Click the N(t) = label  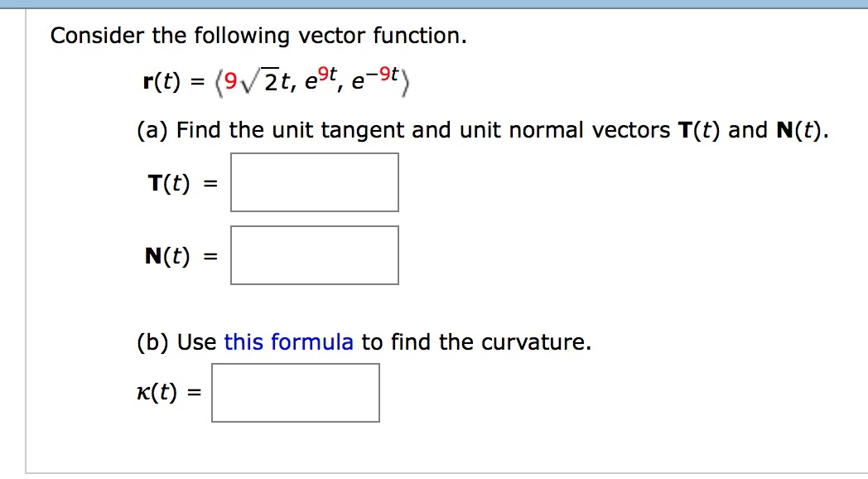click(179, 256)
